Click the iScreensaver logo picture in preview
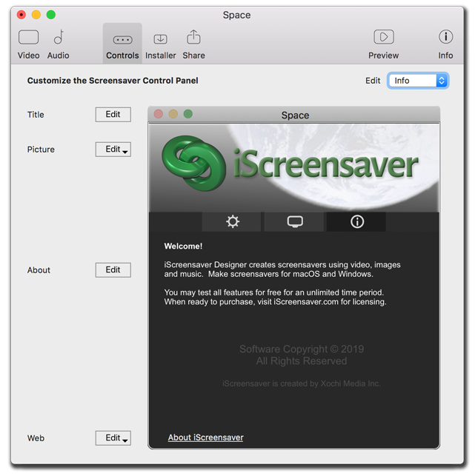Image resolution: width=475 pixels, height=476 pixels. [294, 168]
